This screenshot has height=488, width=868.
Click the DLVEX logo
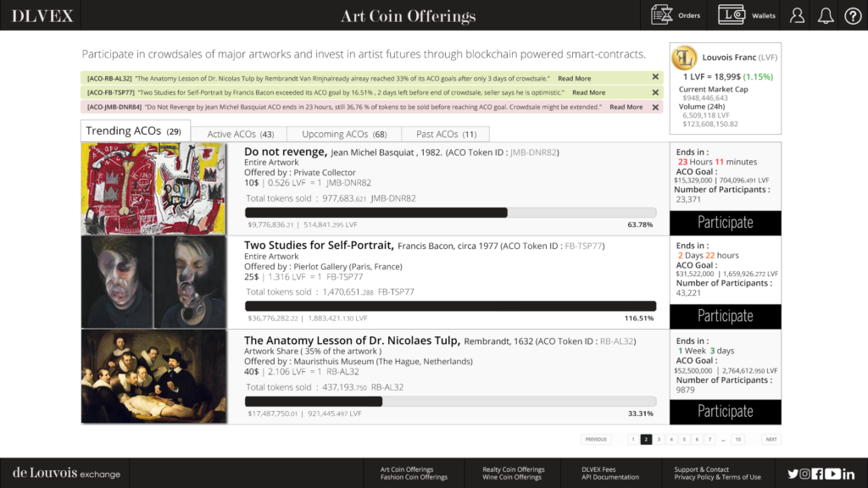coord(42,16)
